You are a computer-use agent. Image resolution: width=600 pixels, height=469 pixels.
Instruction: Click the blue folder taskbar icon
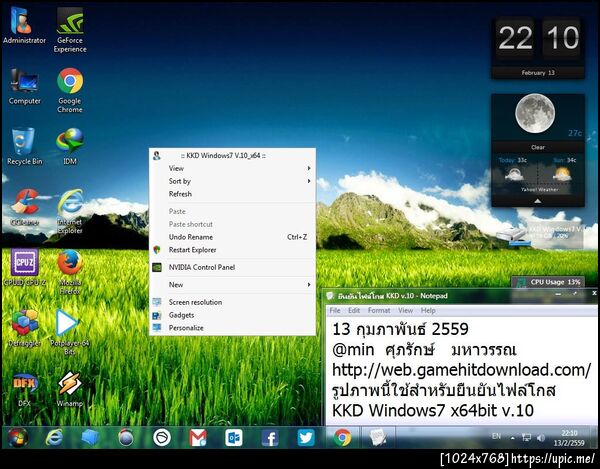90,437
